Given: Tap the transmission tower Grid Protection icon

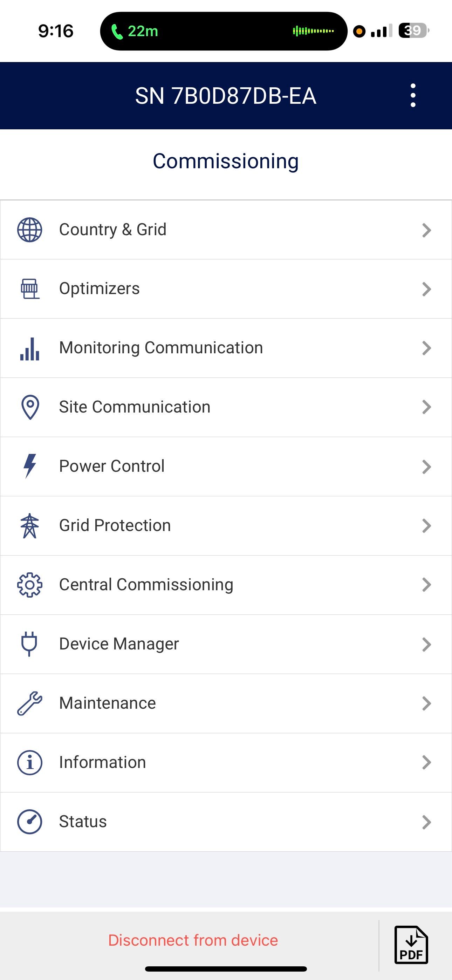Looking at the screenshot, I should pyautogui.click(x=30, y=526).
